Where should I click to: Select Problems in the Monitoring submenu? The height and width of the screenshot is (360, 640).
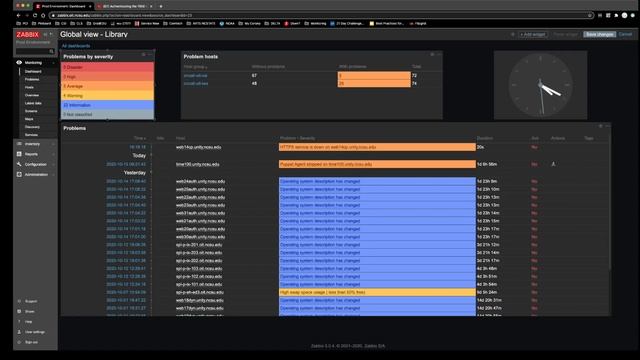tap(32, 79)
